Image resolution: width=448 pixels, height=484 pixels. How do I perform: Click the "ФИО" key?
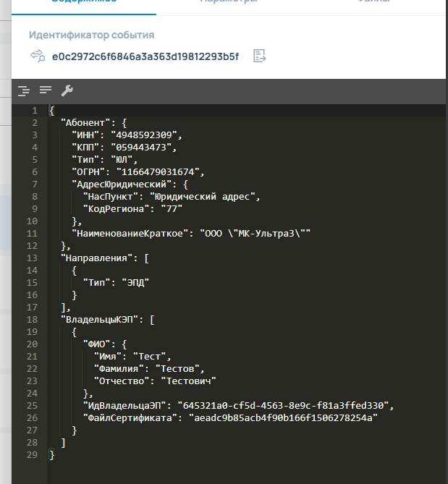[x=97, y=344]
